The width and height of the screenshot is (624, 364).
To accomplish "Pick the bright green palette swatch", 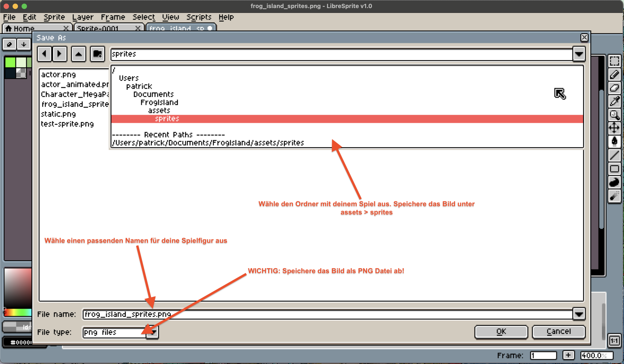I will click(10, 62).
